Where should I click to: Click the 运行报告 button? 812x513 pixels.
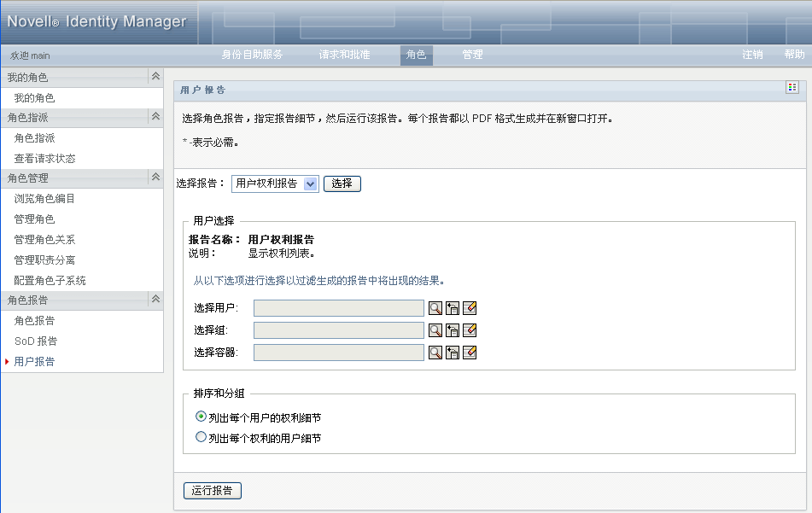tap(213, 491)
